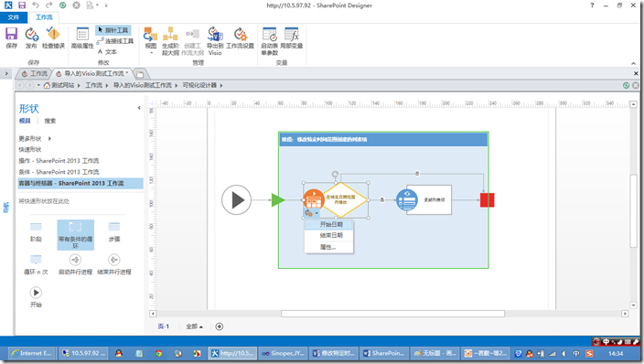Click the Check for Errors (检查错误) icon
644x364 pixels.
(x=53, y=37)
